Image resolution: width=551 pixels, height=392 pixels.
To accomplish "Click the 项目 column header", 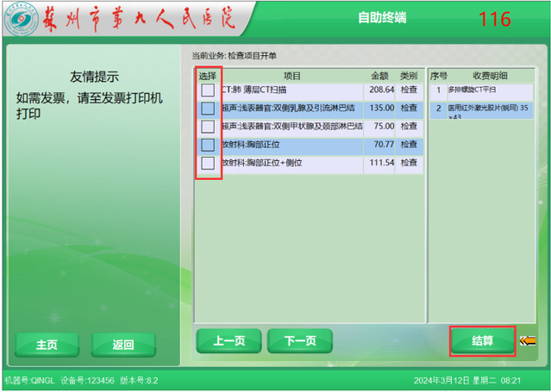I will click(x=292, y=76).
